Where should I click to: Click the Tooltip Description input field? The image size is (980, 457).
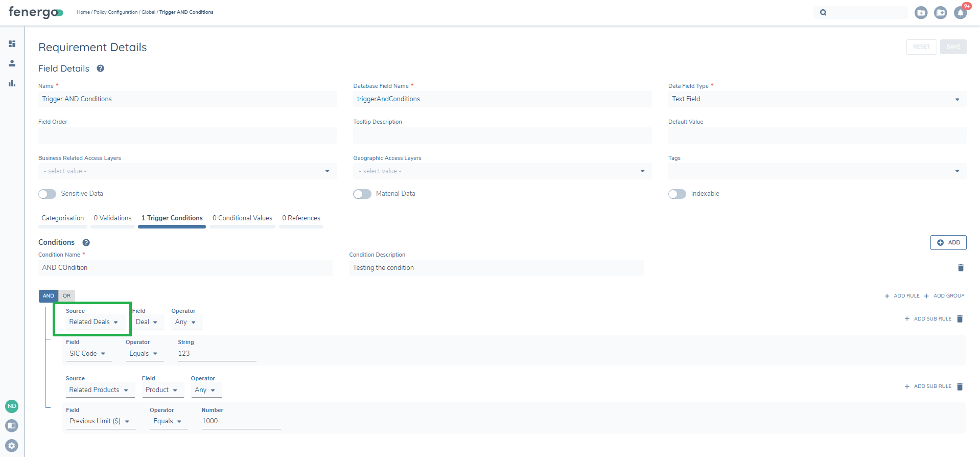(502, 135)
